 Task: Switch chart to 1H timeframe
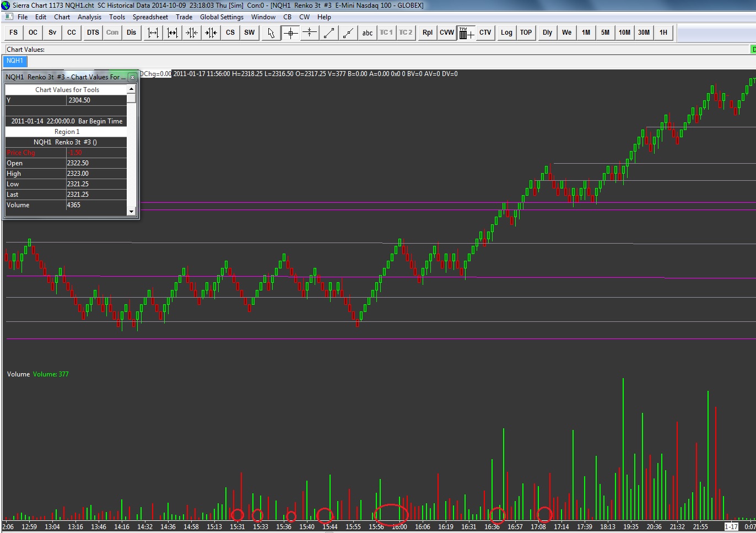663,33
